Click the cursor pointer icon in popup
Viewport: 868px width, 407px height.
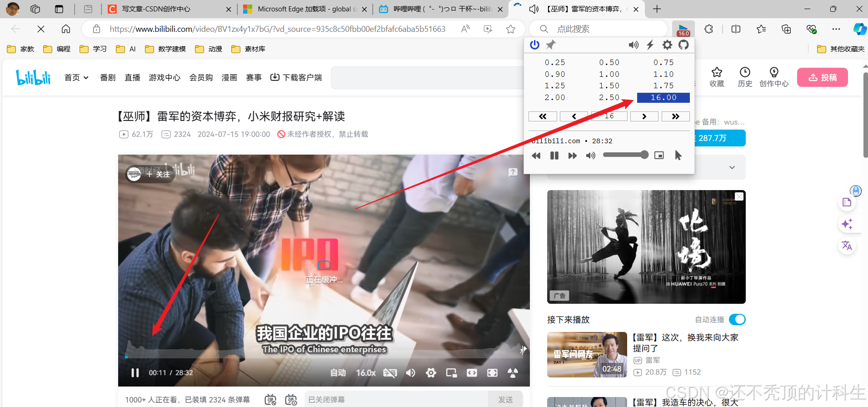[678, 156]
